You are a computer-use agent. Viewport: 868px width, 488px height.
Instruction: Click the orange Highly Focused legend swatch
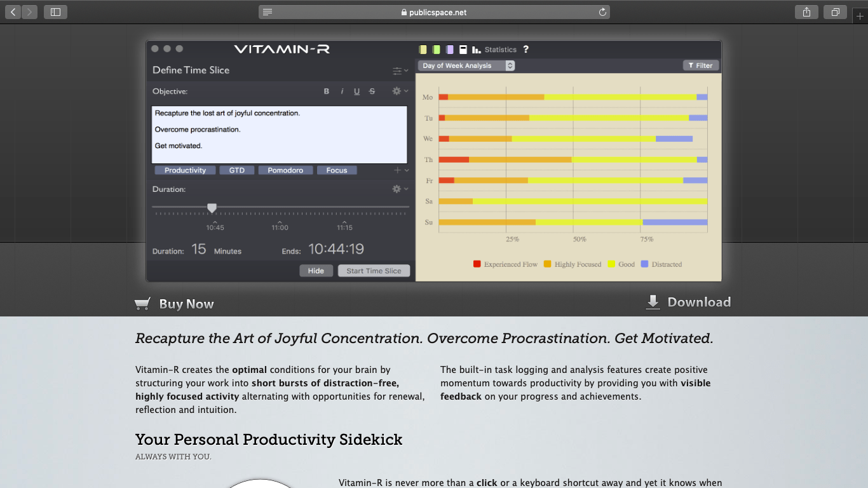[x=548, y=264]
